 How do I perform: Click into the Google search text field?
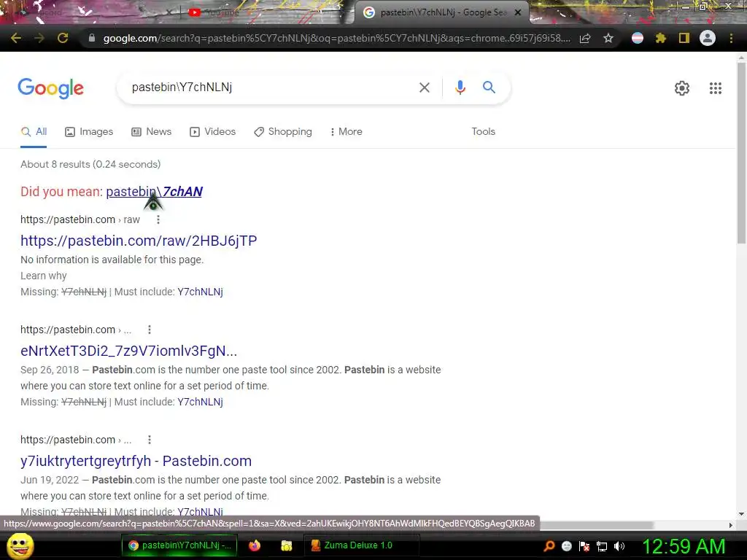271,87
